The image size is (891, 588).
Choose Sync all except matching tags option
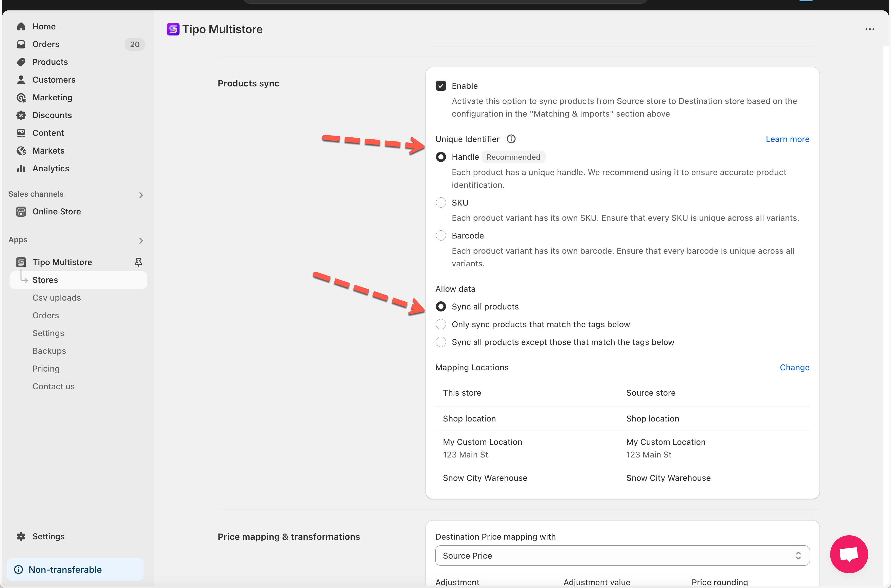coord(441,342)
